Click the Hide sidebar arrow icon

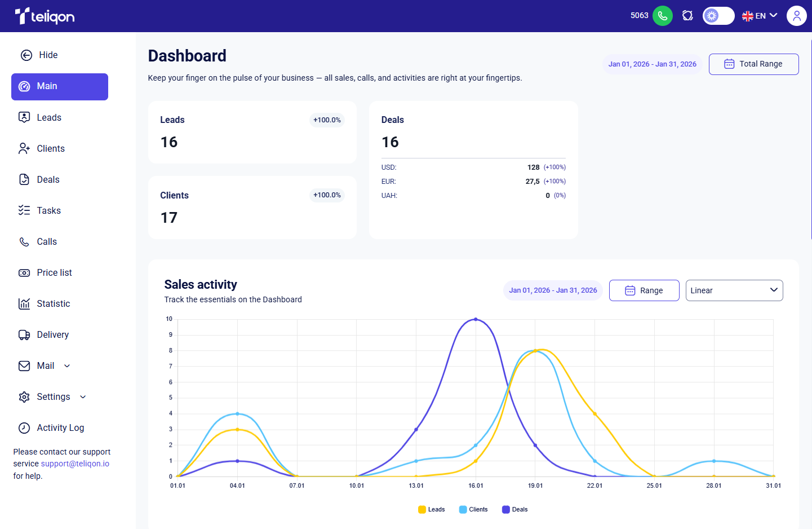26,55
